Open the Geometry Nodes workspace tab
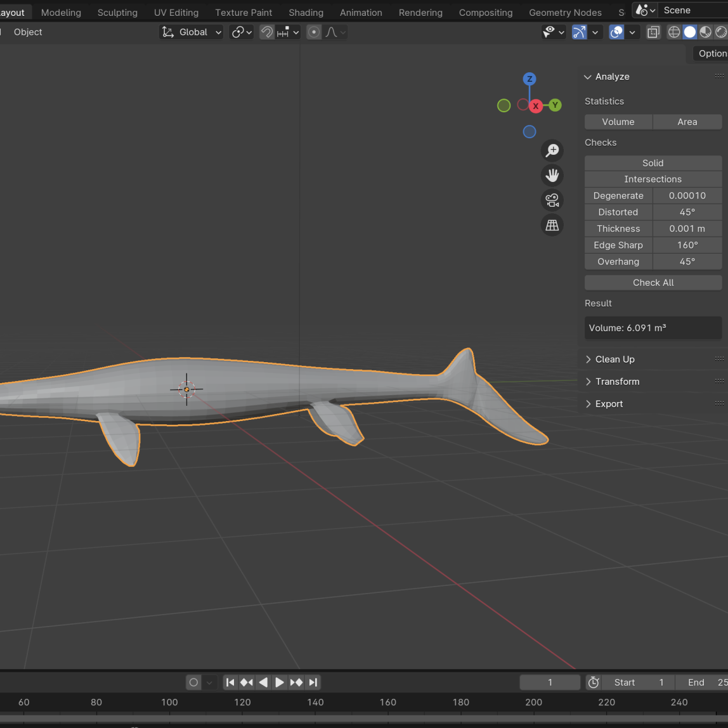The image size is (728, 728). [x=565, y=12]
